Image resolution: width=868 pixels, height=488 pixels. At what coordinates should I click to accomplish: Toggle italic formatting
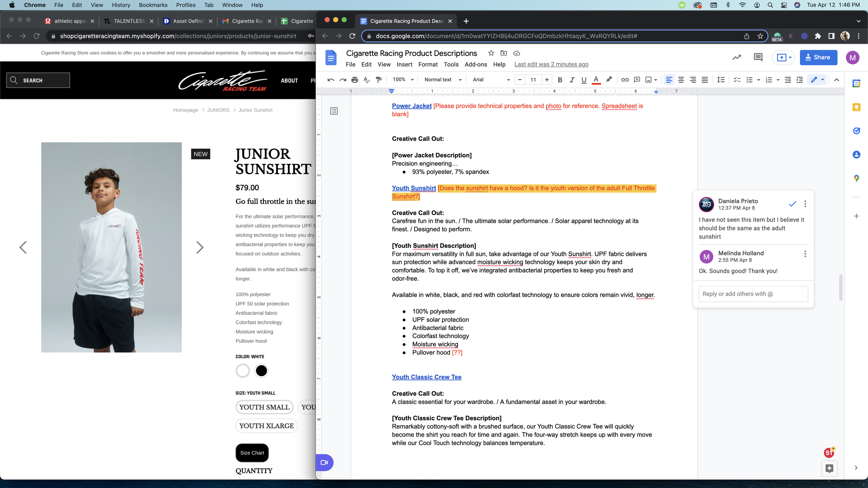(572, 80)
